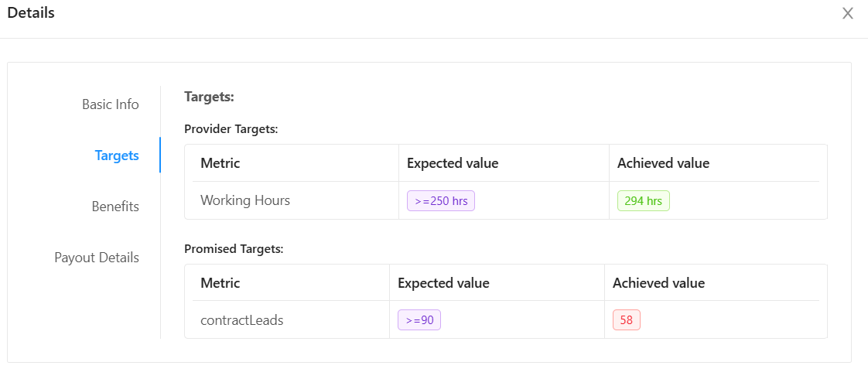Screen dimensions: 868x386
Task: Switch to the Benefits tab
Action: coord(115,207)
